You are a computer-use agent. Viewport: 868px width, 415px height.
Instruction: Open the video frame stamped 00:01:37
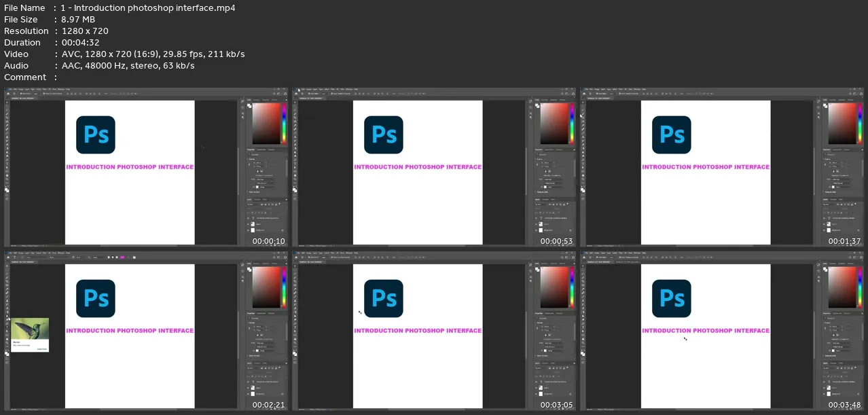click(x=722, y=167)
